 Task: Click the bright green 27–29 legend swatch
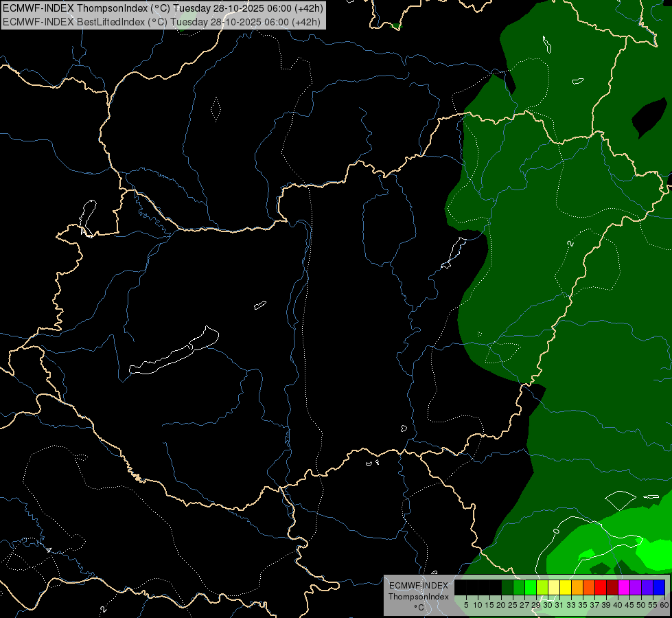pos(531,587)
